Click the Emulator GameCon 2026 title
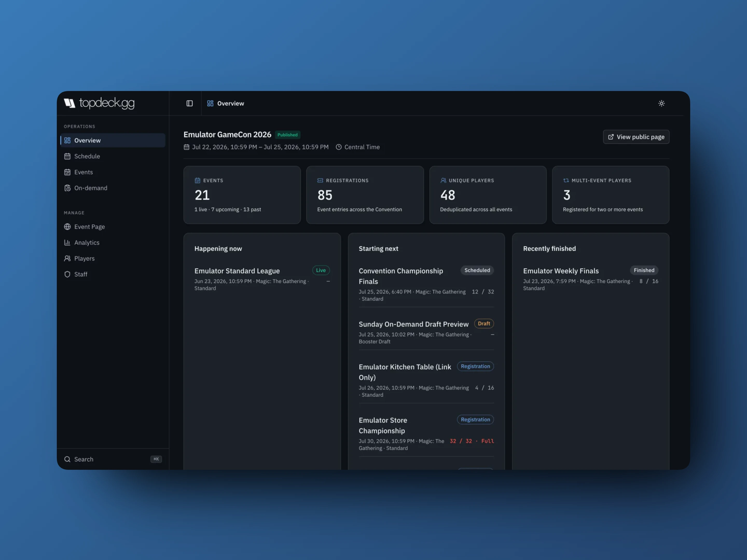The width and height of the screenshot is (747, 560). (x=227, y=135)
